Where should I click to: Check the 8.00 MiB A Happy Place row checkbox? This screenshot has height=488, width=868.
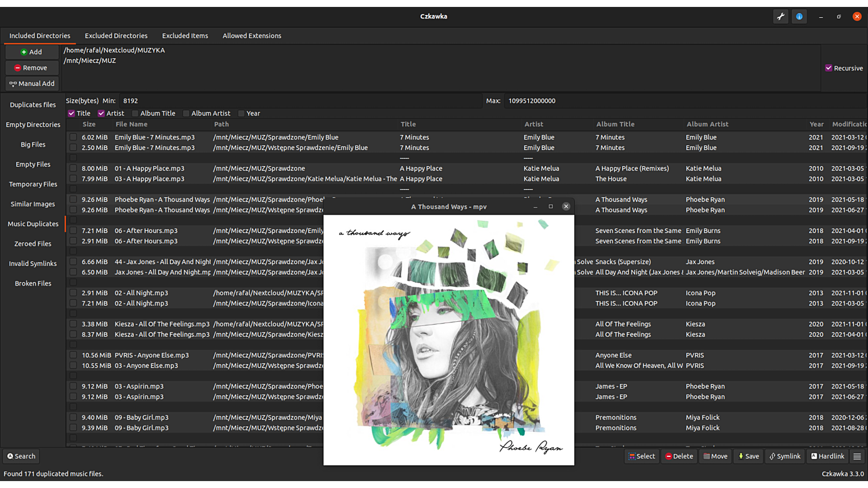[x=73, y=168]
